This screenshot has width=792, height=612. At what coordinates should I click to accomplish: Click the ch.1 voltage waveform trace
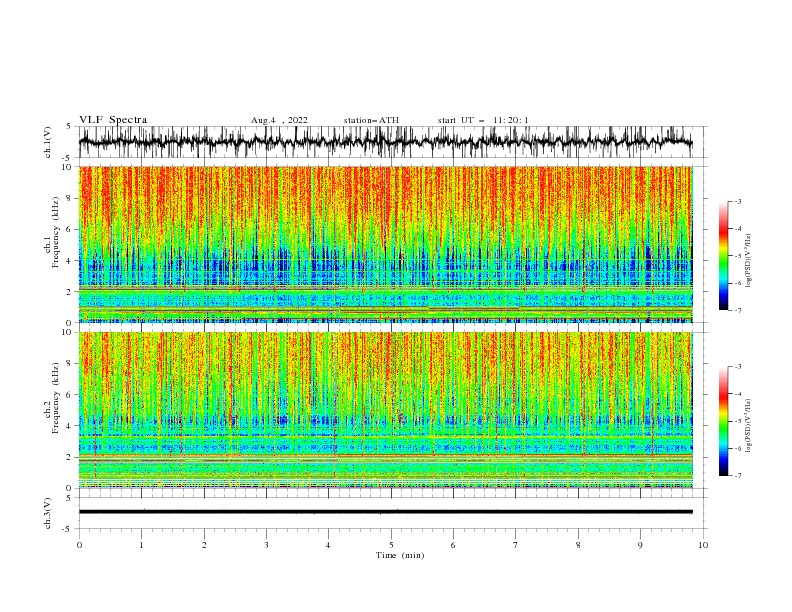coord(385,142)
